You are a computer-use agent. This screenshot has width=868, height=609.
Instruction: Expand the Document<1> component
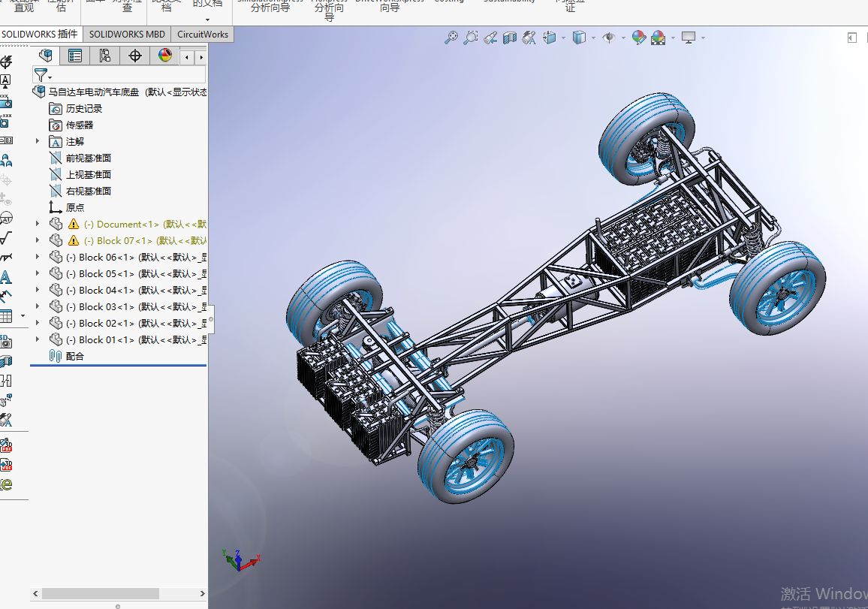click(x=38, y=224)
